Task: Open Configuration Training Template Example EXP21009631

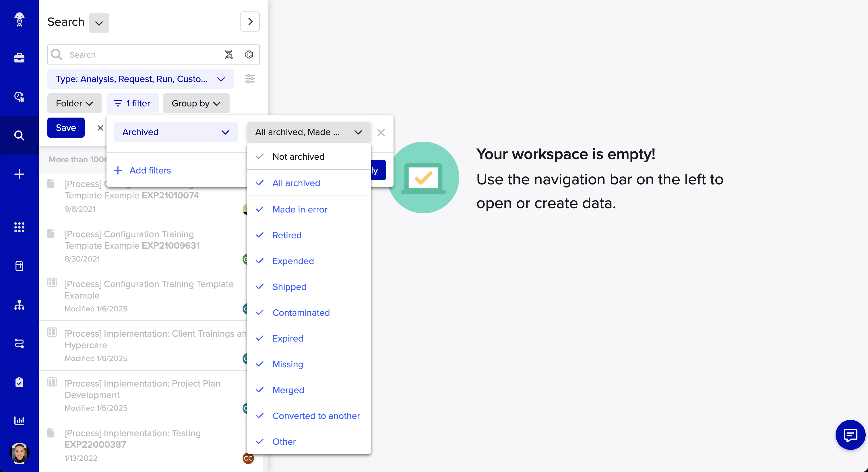Action: coord(143,246)
